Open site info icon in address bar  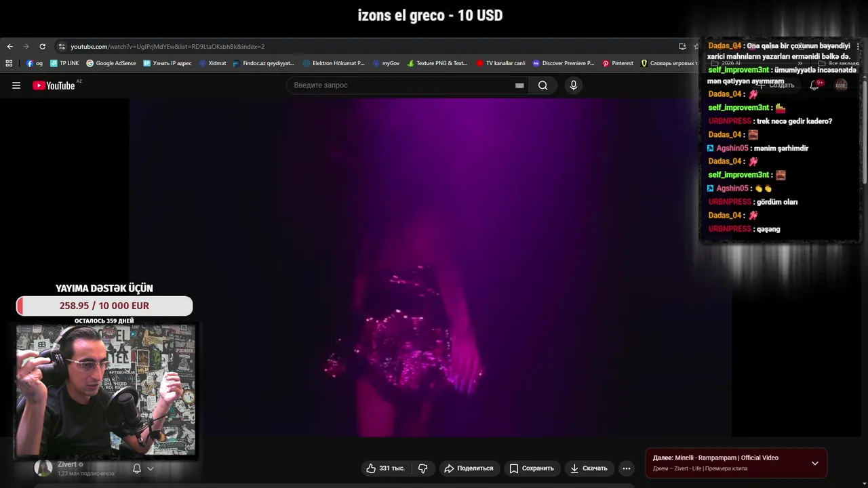[62, 47]
